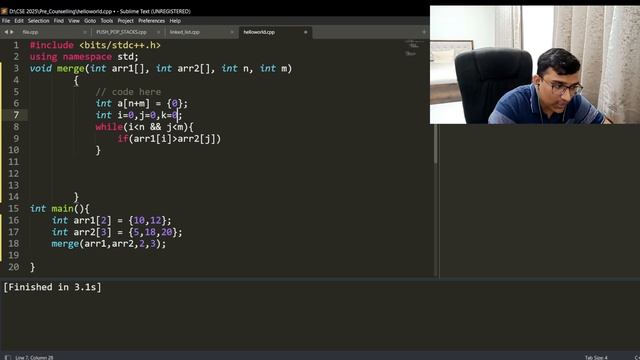
Task: Open the Find menu
Action: [59, 21]
